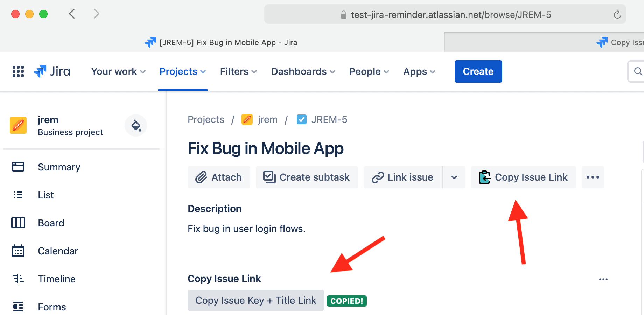This screenshot has height=315, width=644.
Task: Click the Jira logo
Action: 52,71
